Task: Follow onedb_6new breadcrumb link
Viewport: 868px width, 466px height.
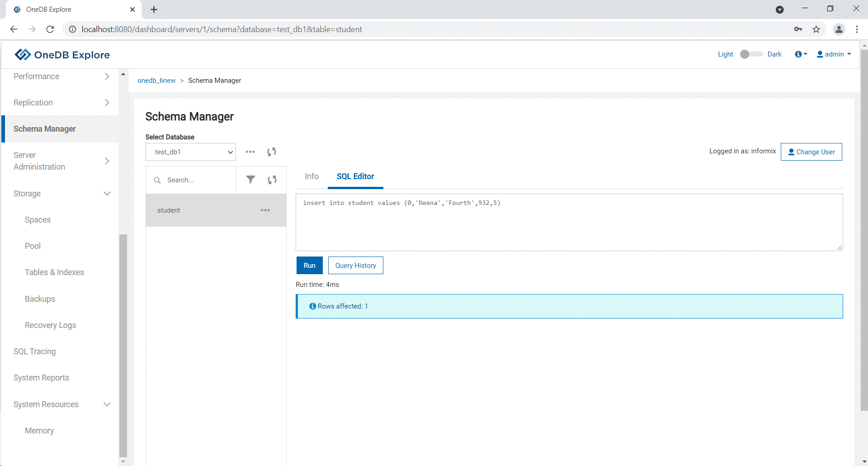Action: [156, 81]
